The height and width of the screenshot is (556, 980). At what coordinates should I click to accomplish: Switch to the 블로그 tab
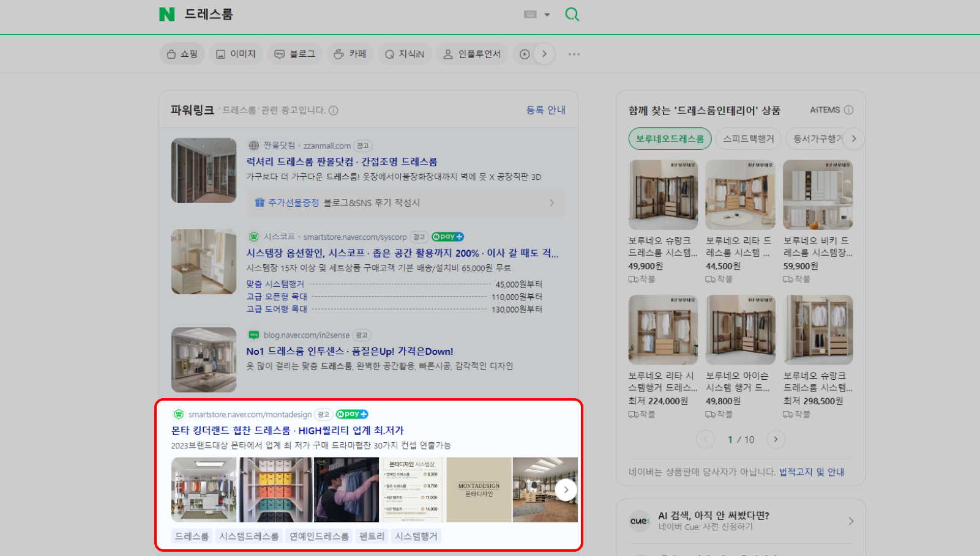tap(295, 54)
